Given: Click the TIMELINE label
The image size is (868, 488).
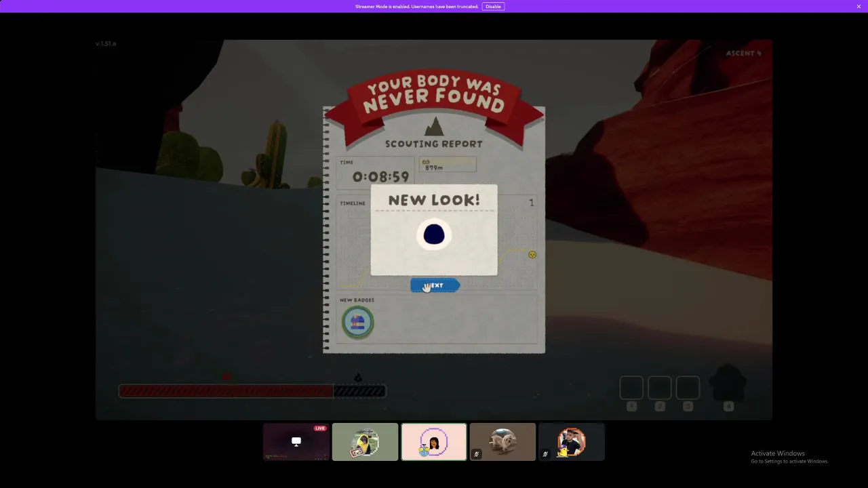Looking at the screenshot, I should point(353,203).
